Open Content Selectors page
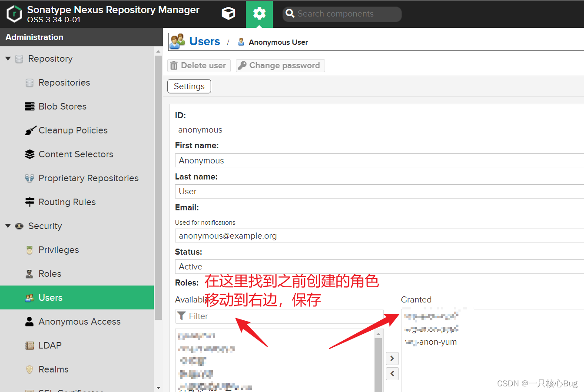This screenshot has width=584, height=392. 76,154
